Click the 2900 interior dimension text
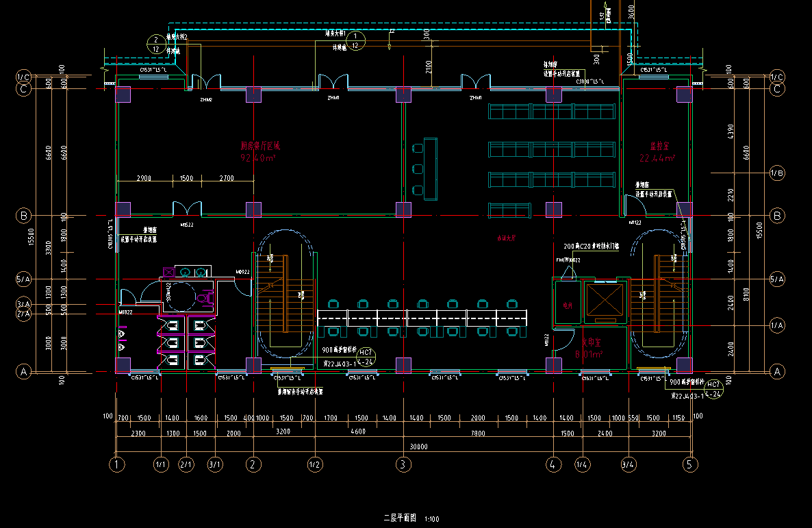Image resolution: width=812 pixels, height=528 pixels. [x=144, y=178]
